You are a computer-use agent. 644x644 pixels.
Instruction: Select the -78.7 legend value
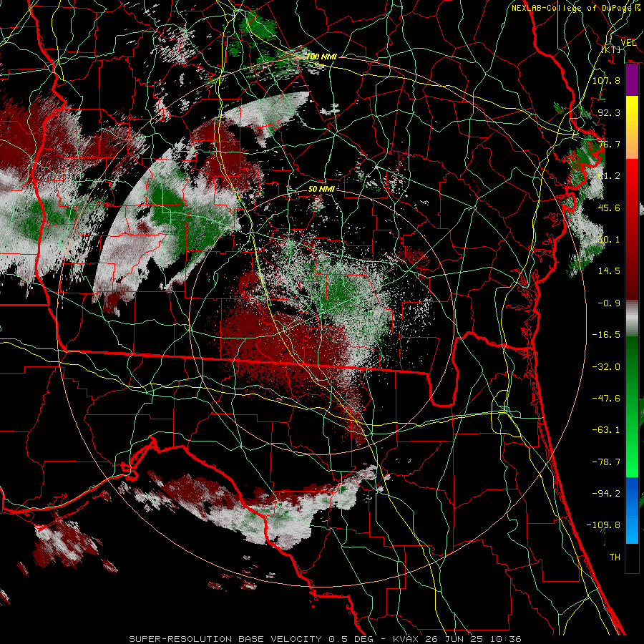pos(606,462)
